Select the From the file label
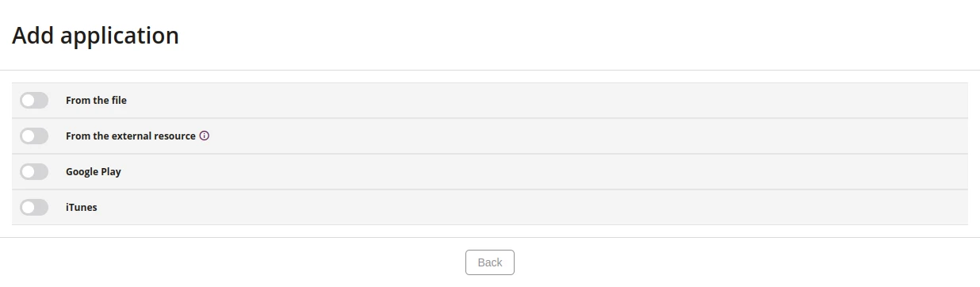 pos(96,101)
